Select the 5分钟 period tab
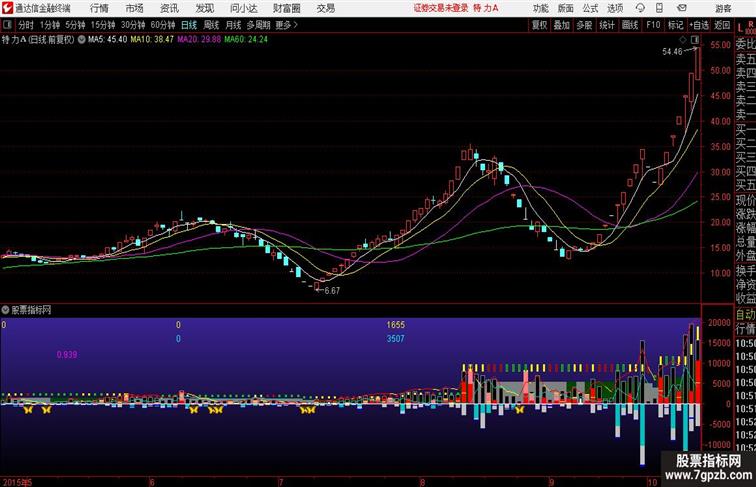Screen dimensions: 756x487 [x=75, y=25]
